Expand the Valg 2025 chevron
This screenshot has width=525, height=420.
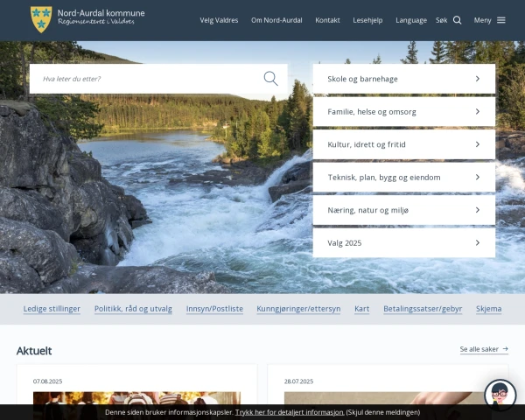pyautogui.click(x=478, y=243)
